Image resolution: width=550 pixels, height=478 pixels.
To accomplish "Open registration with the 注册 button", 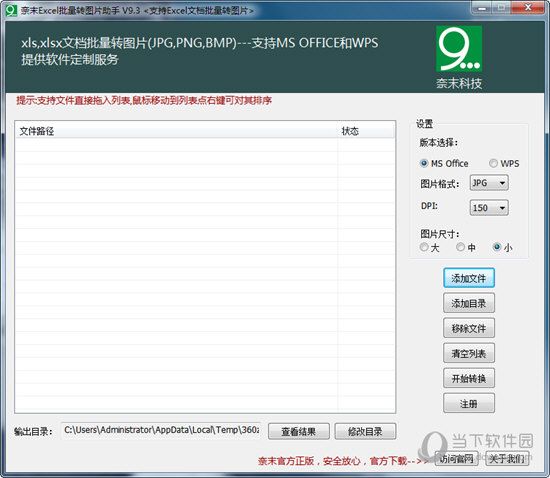I will [x=469, y=403].
